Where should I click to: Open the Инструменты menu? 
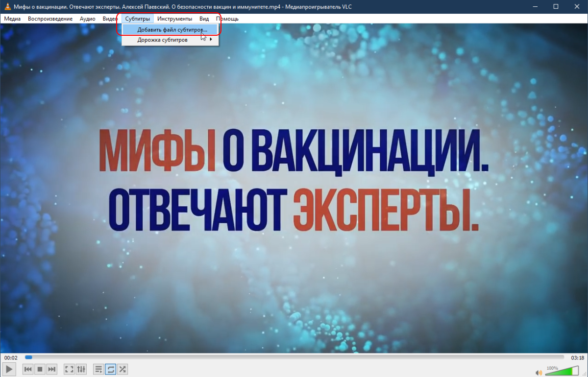[x=174, y=19]
